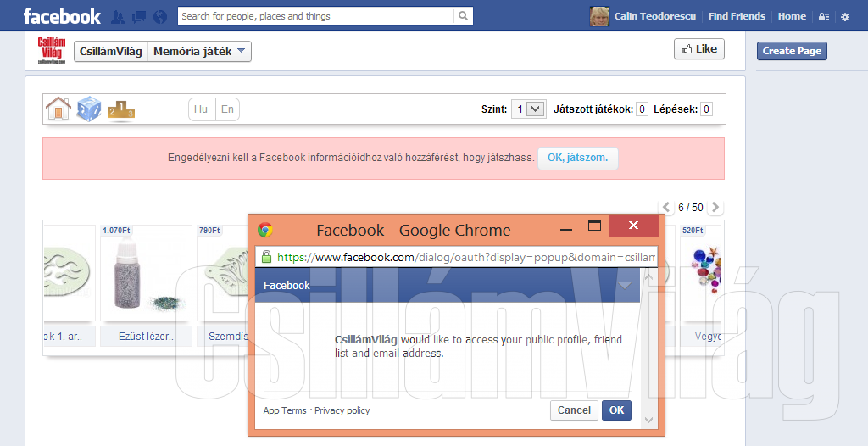Click the Create Page button
This screenshot has height=446, width=868.
[792, 50]
